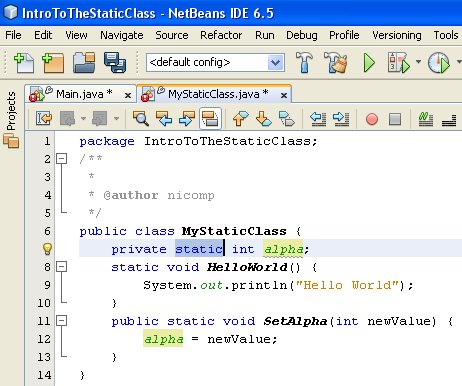Click the Shift Line Right icon

tap(341, 118)
